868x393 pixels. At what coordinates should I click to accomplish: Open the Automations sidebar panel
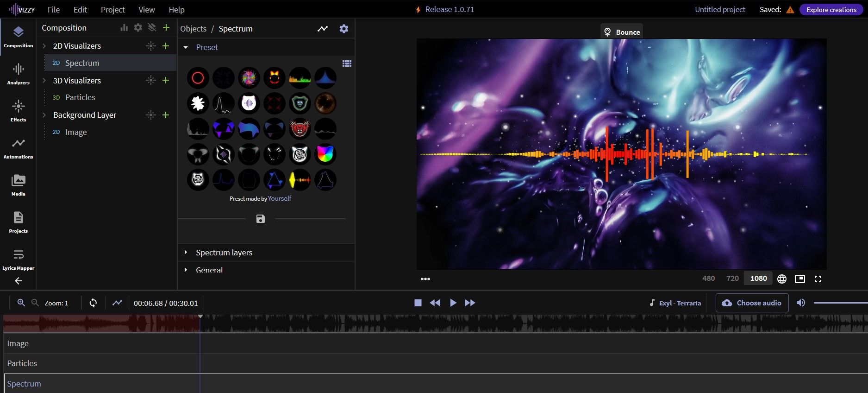pos(18,148)
